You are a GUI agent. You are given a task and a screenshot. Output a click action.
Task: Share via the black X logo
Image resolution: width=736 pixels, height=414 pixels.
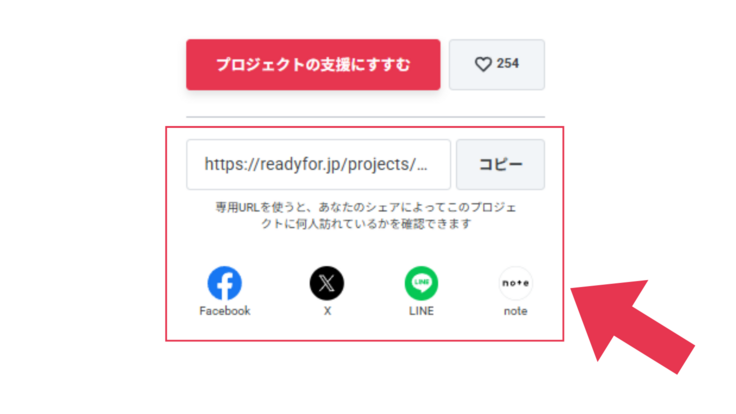click(327, 283)
